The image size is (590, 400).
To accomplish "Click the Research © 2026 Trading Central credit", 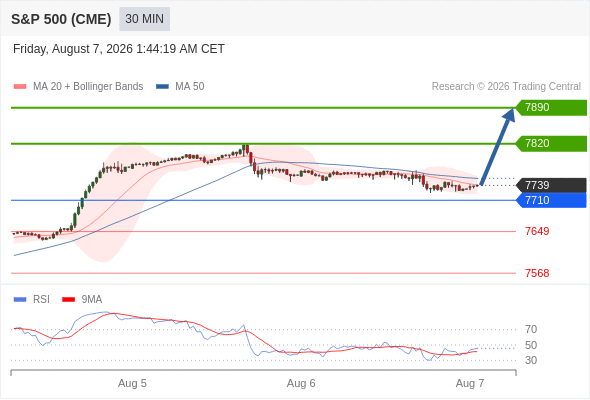I will pyautogui.click(x=506, y=87).
